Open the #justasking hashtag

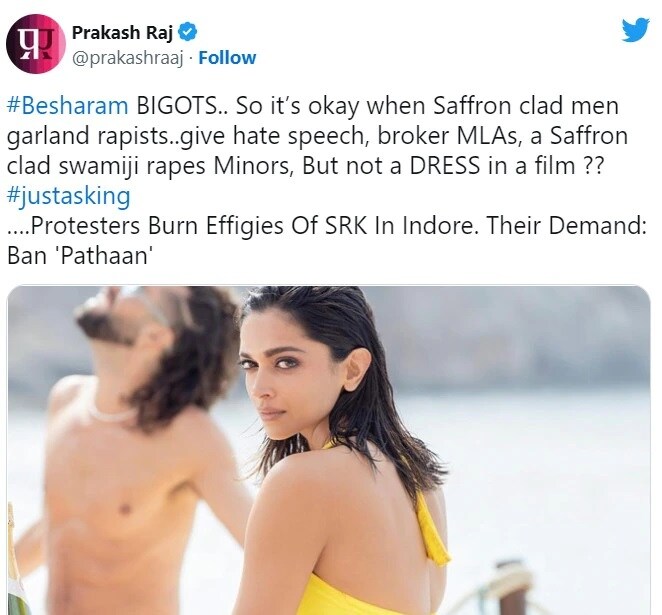(x=69, y=196)
